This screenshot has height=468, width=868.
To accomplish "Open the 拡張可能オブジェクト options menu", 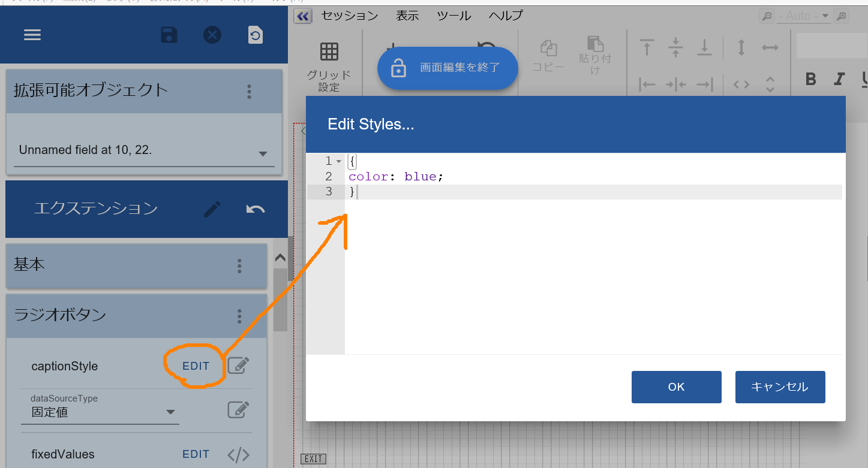I will pos(250,92).
